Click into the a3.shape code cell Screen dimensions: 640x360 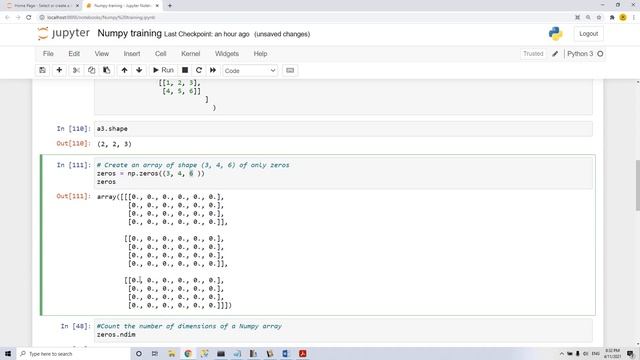pos(343,129)
